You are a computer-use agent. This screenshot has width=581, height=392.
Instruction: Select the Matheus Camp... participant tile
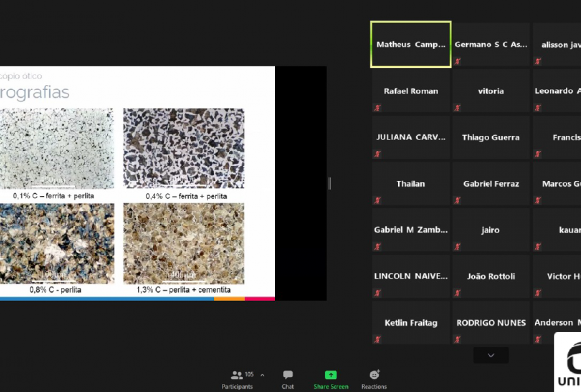[411, 45]
